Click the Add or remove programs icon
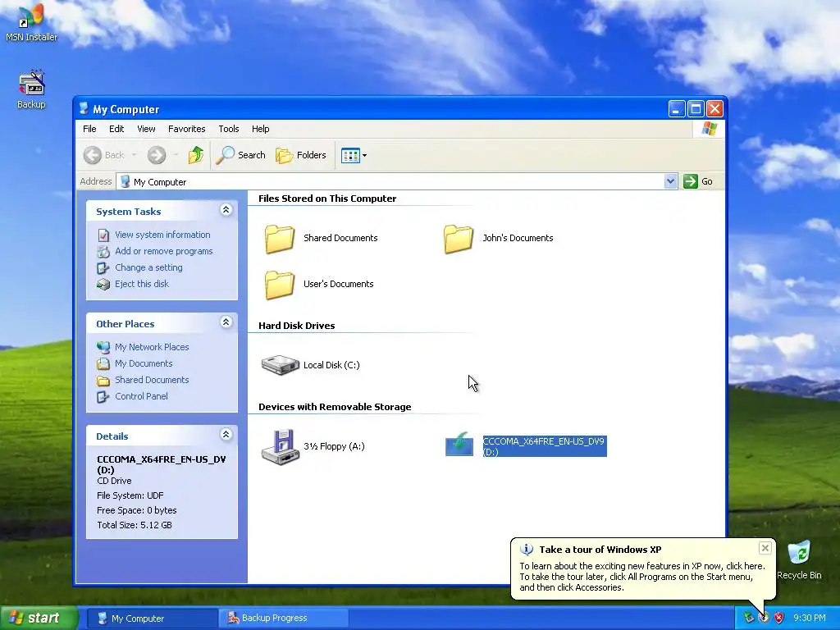840x630 pixels. pos(103,251)
